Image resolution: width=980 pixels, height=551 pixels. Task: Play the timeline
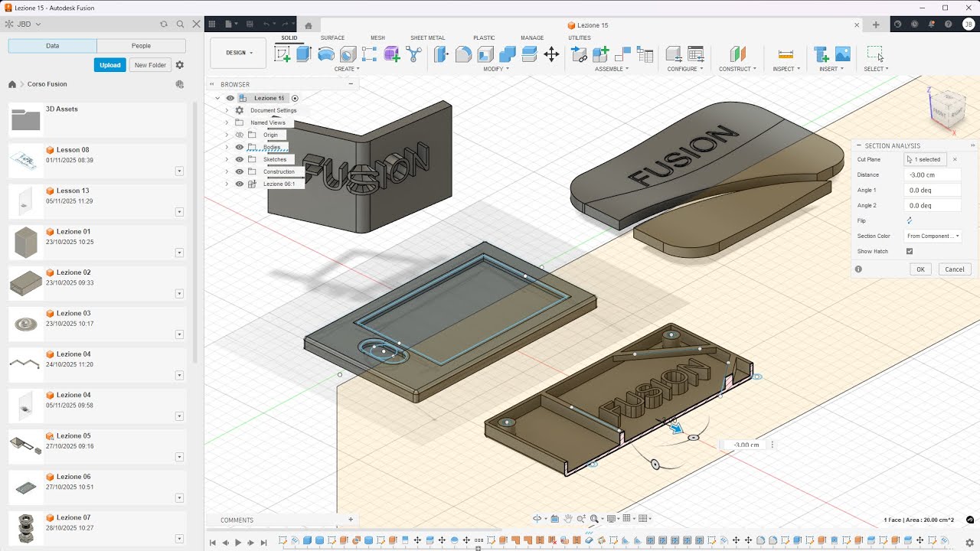pyautogui.click(x=238, y=543)
